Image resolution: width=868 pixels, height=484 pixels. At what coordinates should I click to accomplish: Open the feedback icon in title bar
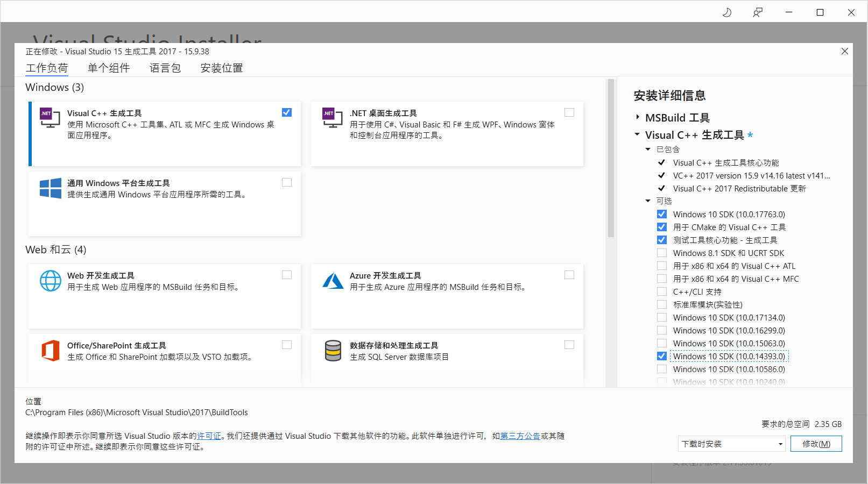(758, 12)
